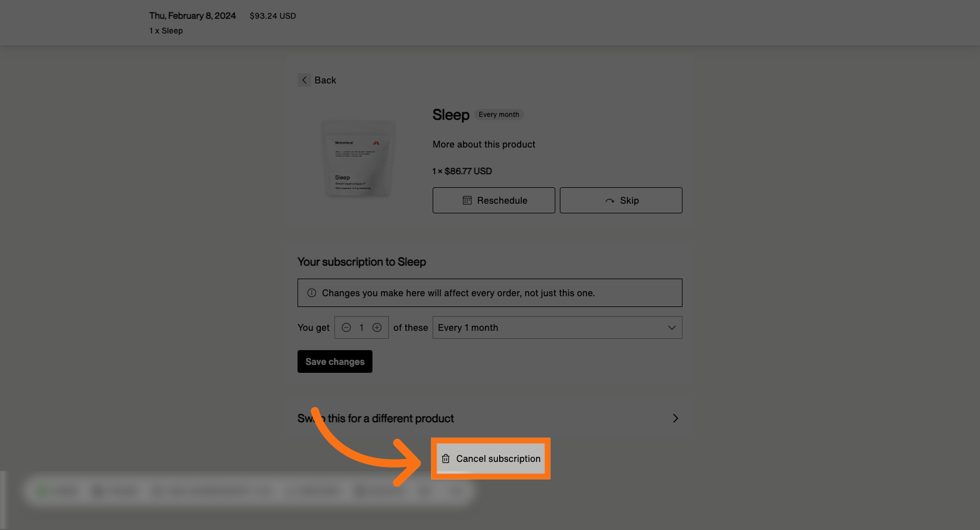Click the green status icon in the bottom toolbar
The height and width of the screenshot is (530, 980).
(x=41, y=491)
